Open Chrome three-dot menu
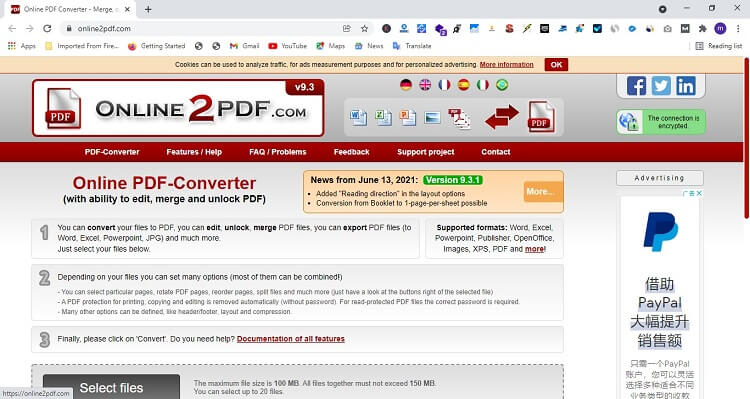 [738, 29]
